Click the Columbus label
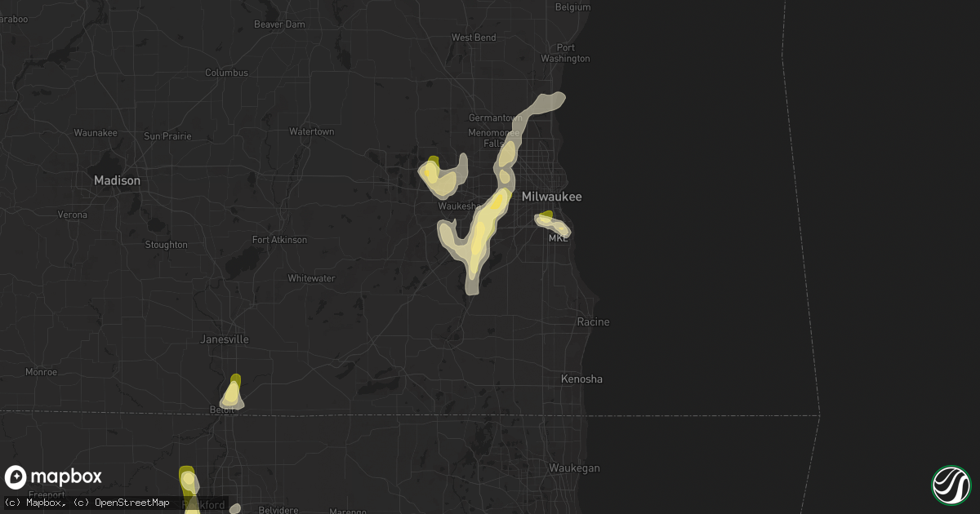This screenshot has height=514, width=980. click(x=226, y=73)
